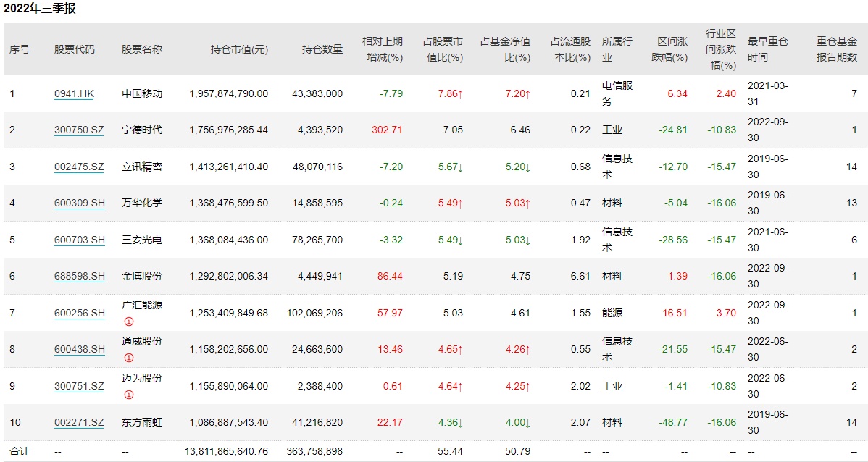
Task: Open stock code link 600438.SH
Action: pyautogui.click(x=80, y=349)
